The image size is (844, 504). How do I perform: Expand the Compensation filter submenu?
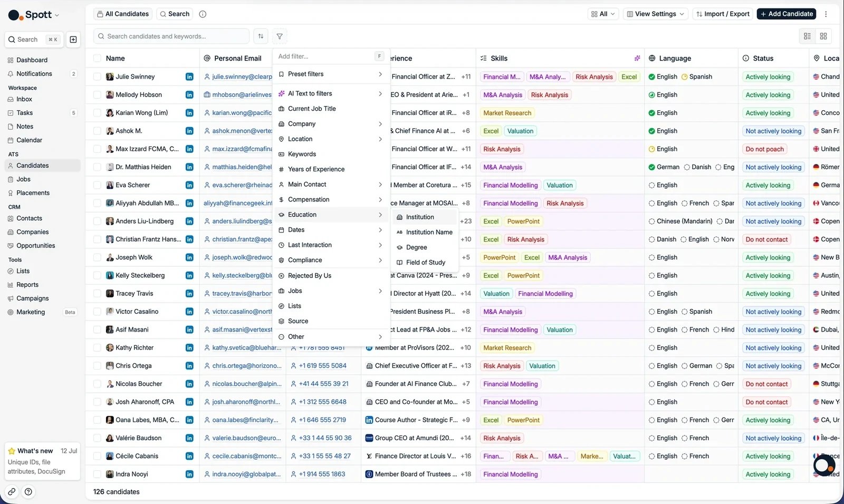[331, 200]
